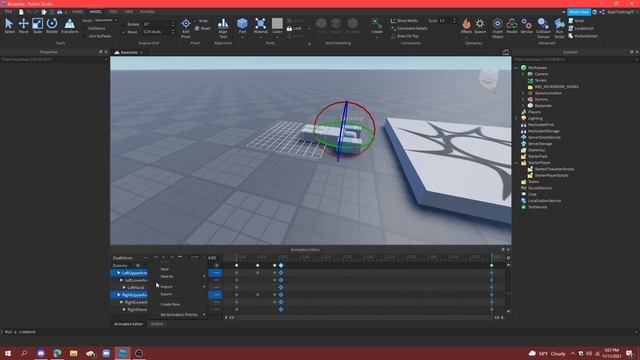The image size is (640, 360).
Task: Click the DeathAnim animation name
Action: point(123,258)
